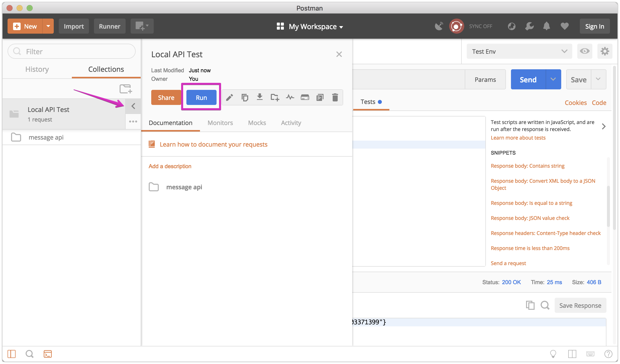Click the sync status orbit icon
The width and height of the screenshot is (620, 364).
(x=456, y=26)
